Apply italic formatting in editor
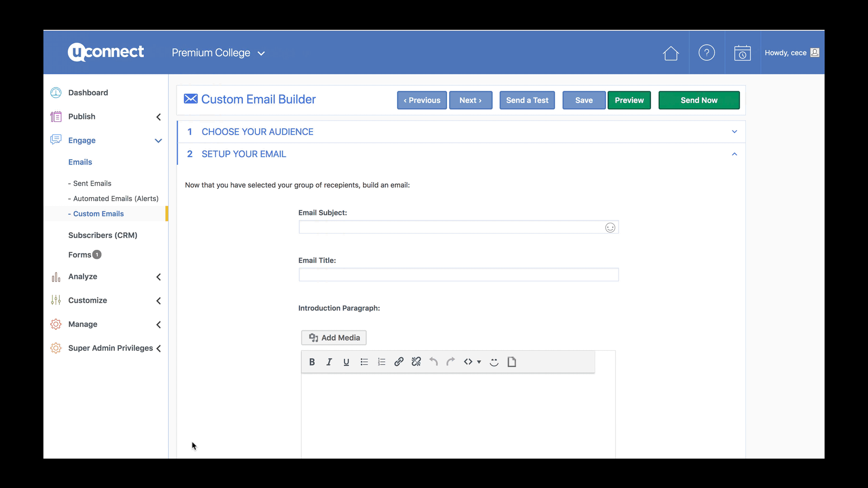This screenshot has height=488, width=868. (329, 362)
